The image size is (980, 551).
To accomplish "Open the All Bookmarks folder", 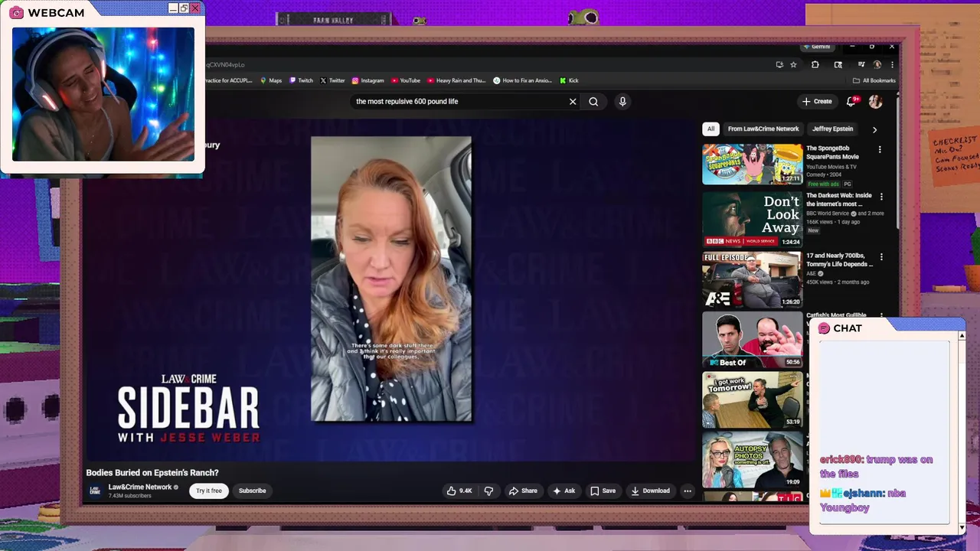I will [874, 80].
